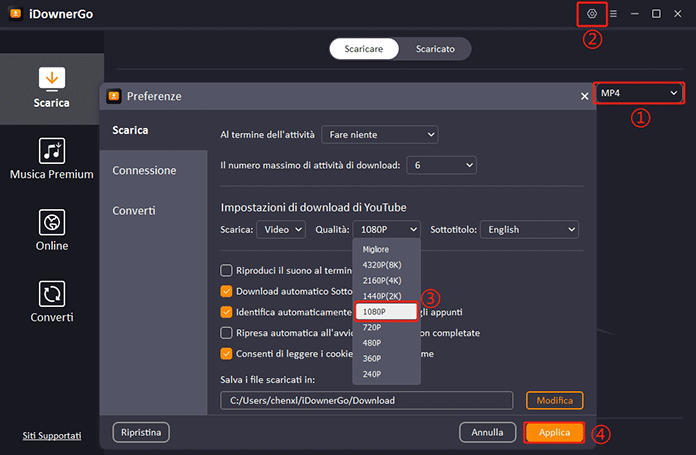Uncheck Consenti di leggere i cookie
Screen dimensions: 696x455
coord(226,354)
